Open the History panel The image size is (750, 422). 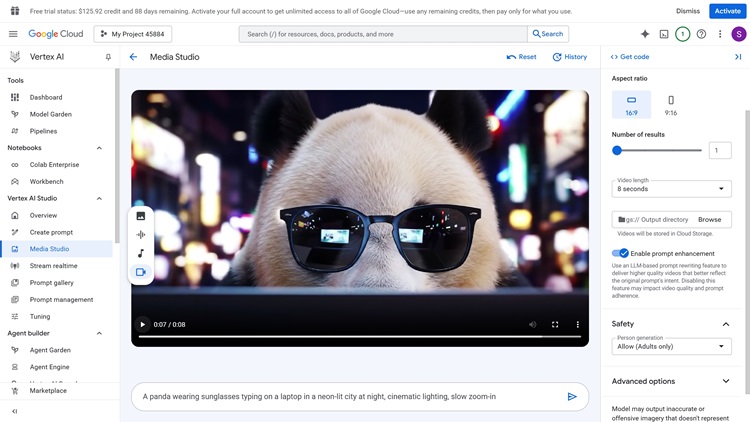coord(570,57)
